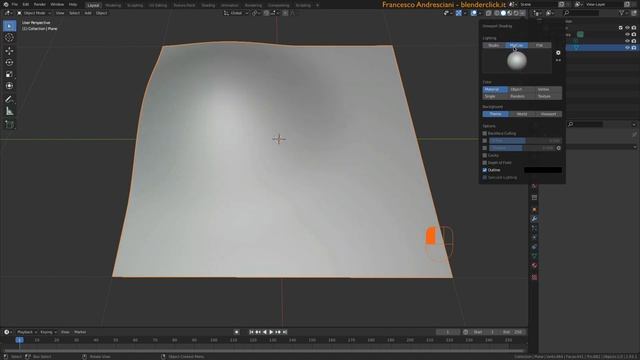The width and height of the screenshot is (640, 360).
Task: Open Keying dropdown in timeline
Action: (48, 332)
